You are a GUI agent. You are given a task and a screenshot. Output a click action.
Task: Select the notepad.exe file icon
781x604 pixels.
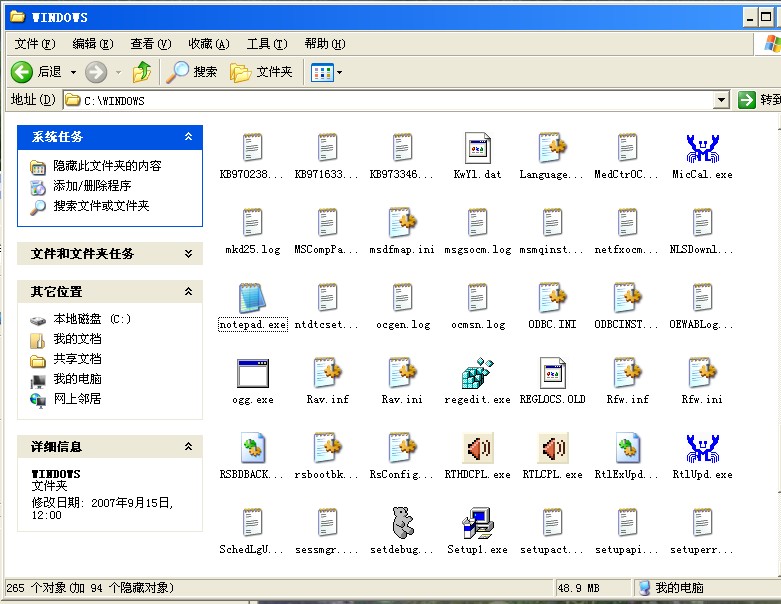[x=253, y=298]
